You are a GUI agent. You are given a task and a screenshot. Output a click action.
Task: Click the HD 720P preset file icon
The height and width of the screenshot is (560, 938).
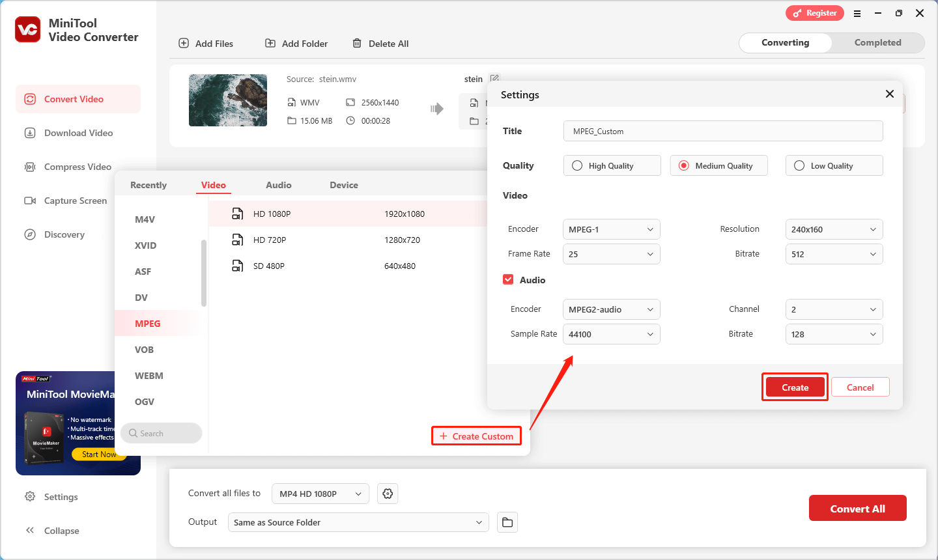tap(238, 240)
